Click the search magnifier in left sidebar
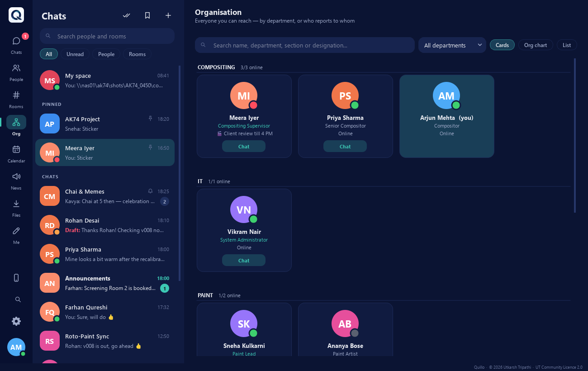 (18, 300)
